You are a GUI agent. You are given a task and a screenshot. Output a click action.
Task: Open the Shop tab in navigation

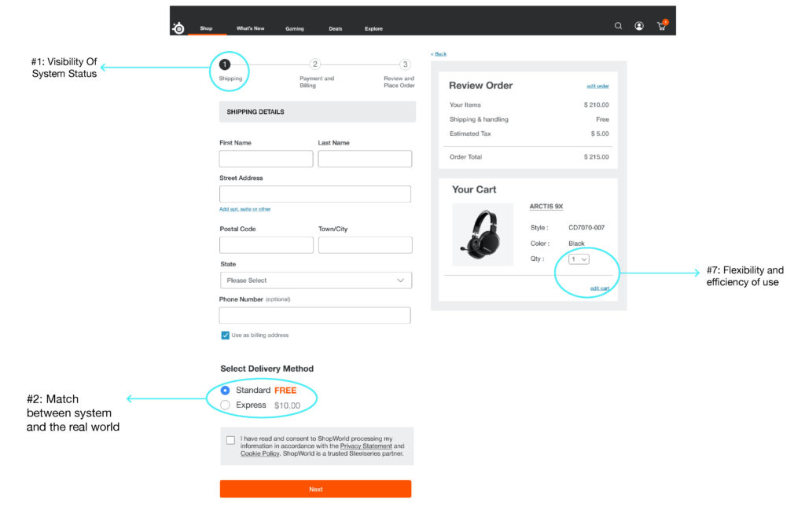point(206,28)
